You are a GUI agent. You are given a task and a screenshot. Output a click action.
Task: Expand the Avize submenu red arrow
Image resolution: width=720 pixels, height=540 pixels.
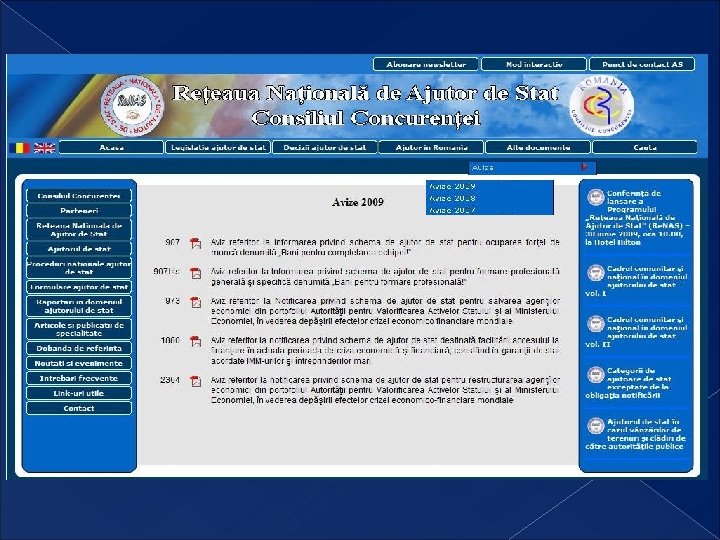pos(584,167)
